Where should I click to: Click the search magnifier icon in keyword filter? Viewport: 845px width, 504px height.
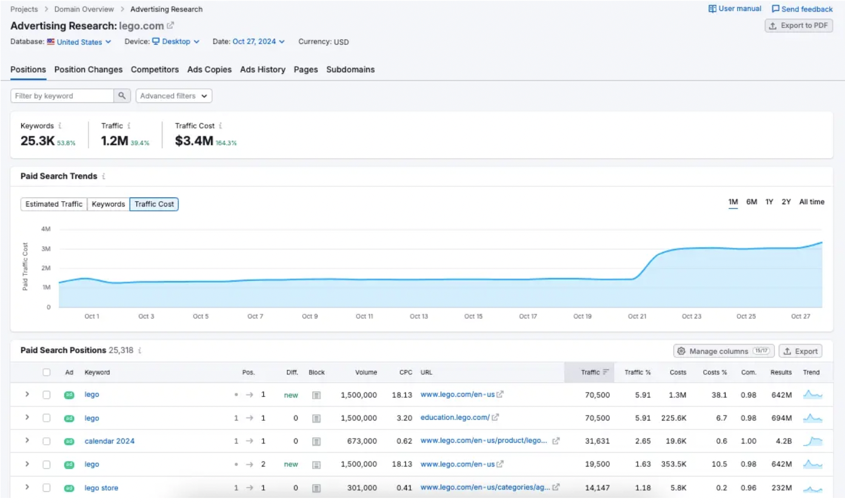click(122, 96)
